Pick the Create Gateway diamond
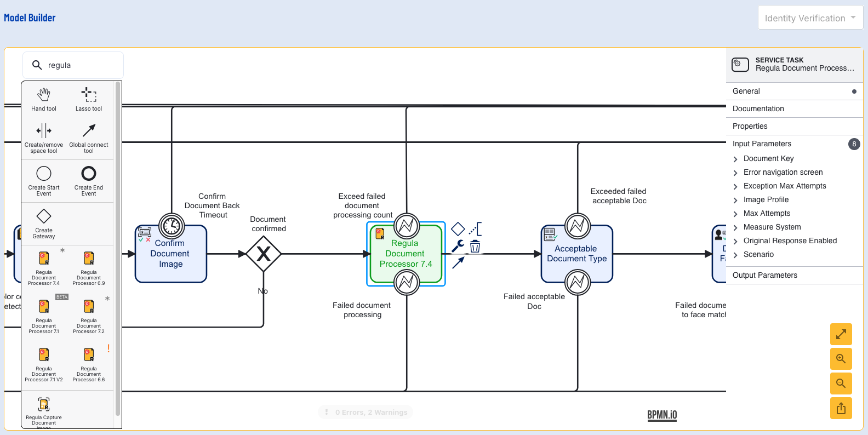 [x=44, y=224]
